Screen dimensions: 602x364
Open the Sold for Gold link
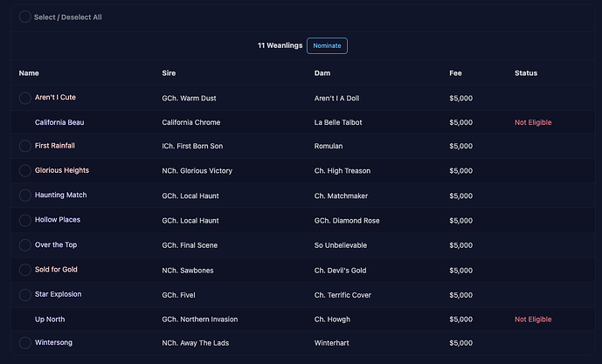point(56,269)
